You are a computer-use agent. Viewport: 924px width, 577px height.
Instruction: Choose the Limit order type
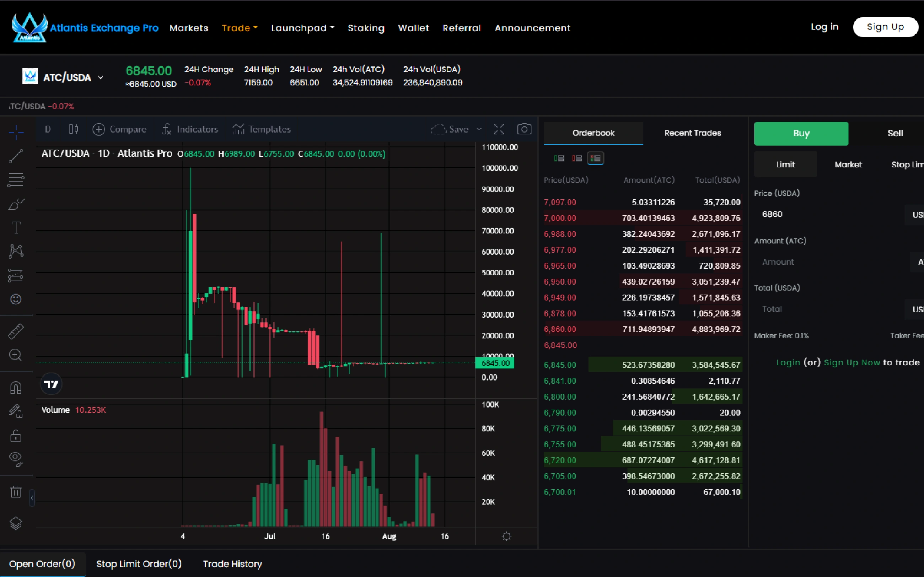(x=785, y=165)
